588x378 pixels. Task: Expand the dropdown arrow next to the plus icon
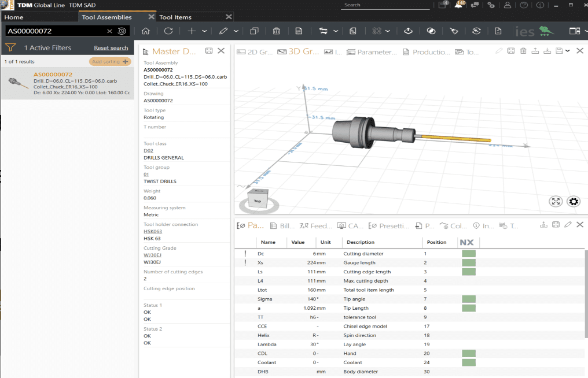pos(204,31)
